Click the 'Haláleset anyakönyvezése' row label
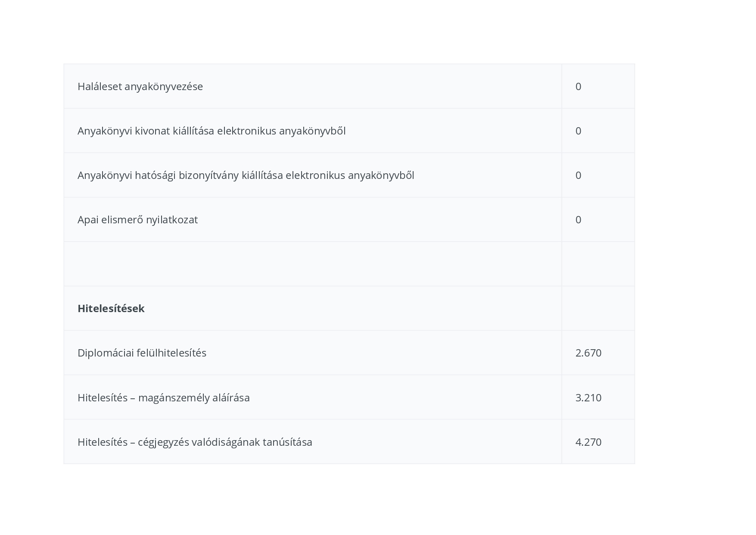756x535 pixels. coord(140,87)
